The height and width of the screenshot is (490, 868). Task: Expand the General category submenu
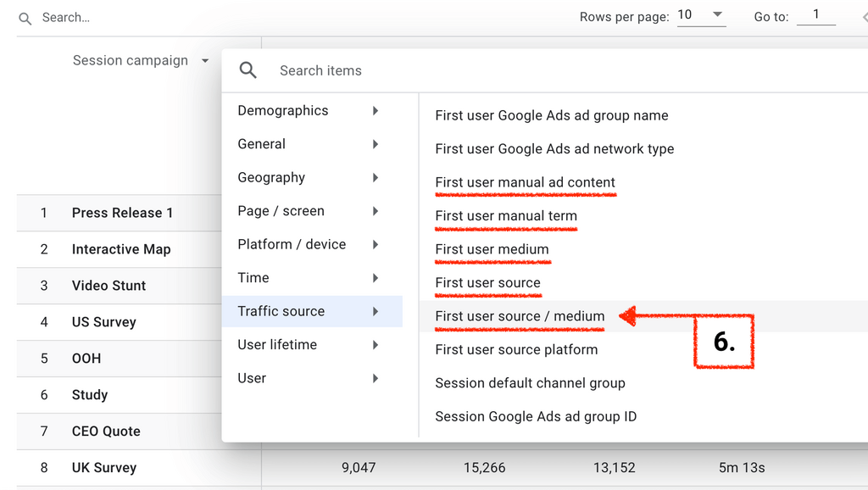309,144
